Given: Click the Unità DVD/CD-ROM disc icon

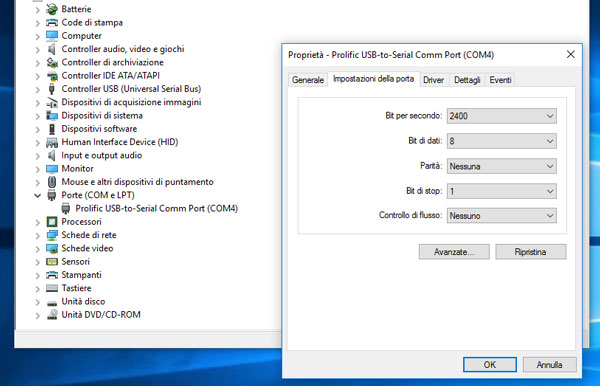Looking at the screenshot, I should 52,314.
